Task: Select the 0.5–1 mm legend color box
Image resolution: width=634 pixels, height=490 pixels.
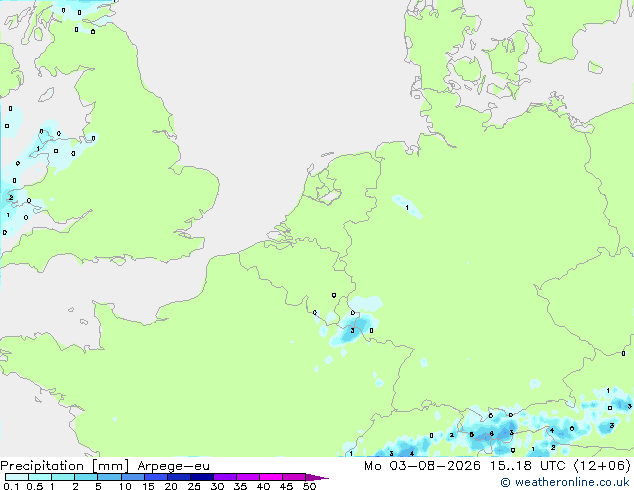Action: click(40, 477)
